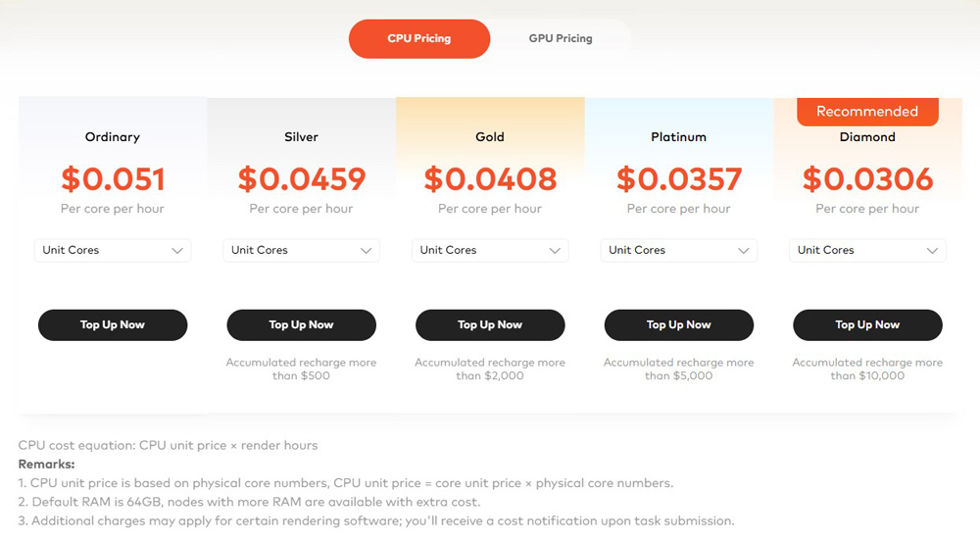Click the Platinum plan title

pos(679,137)
